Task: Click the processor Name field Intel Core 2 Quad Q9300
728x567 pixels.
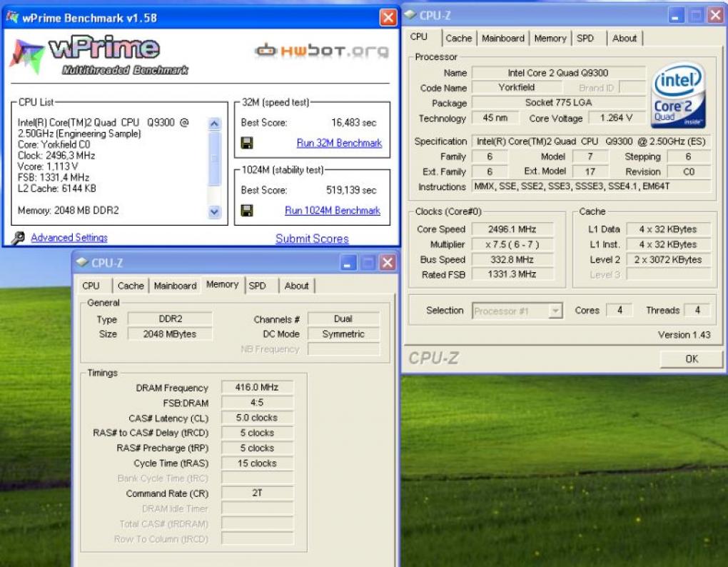Action: point(559,73)
